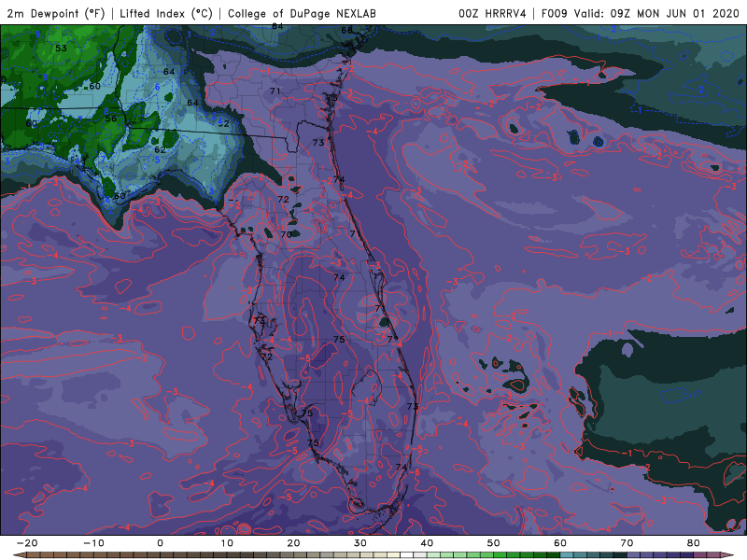
Task: Click the "00Z HRRRV4" model run label
Action: 492,13
